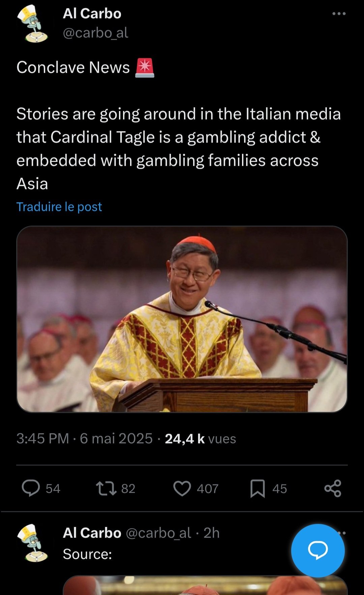Open the post's three-dot options menu

pos(339,14)
